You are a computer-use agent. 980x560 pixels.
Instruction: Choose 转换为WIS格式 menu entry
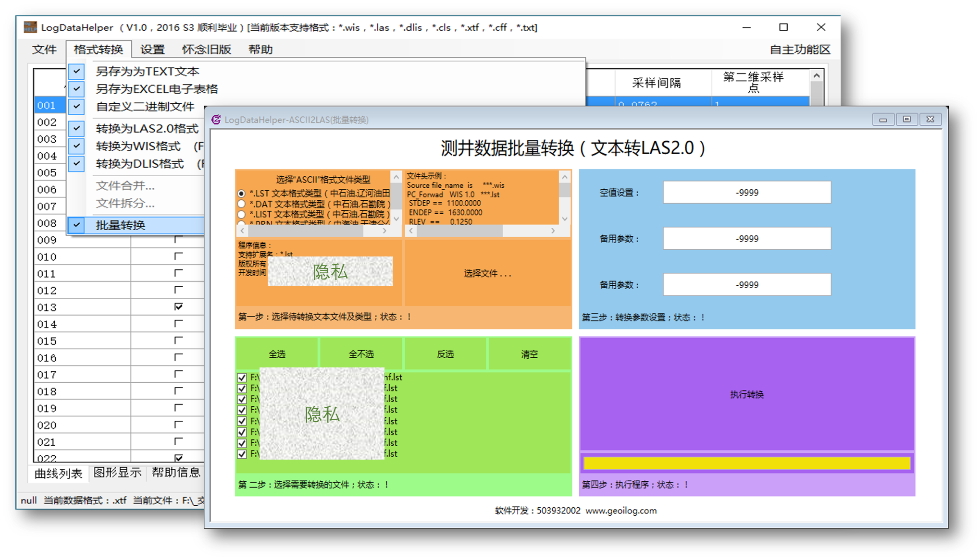[138, 146]
